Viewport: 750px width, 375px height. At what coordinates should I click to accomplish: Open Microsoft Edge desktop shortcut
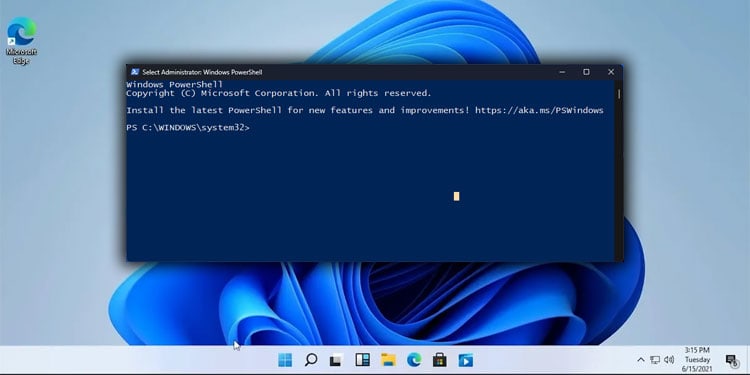[22, 41]
